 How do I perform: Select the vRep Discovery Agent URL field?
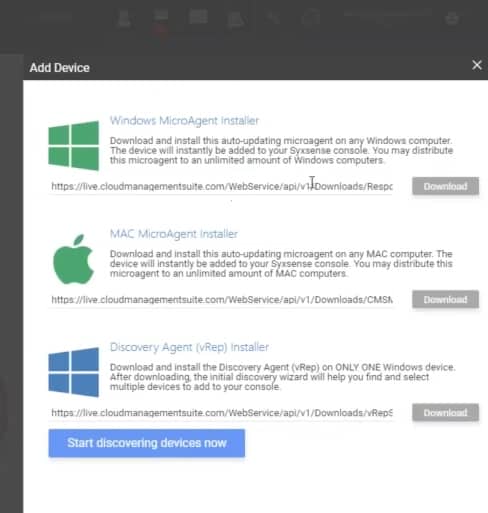(x=222, y=413)
